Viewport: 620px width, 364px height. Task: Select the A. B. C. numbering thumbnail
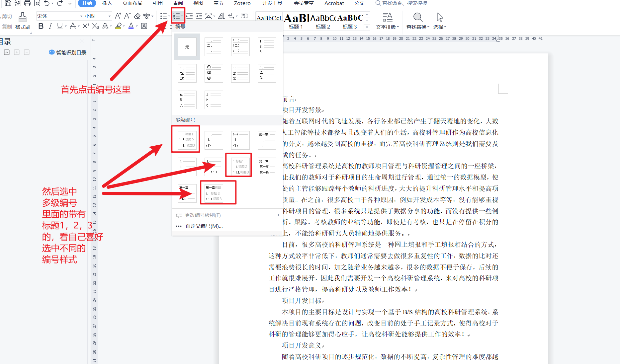(x=187, y=100)
